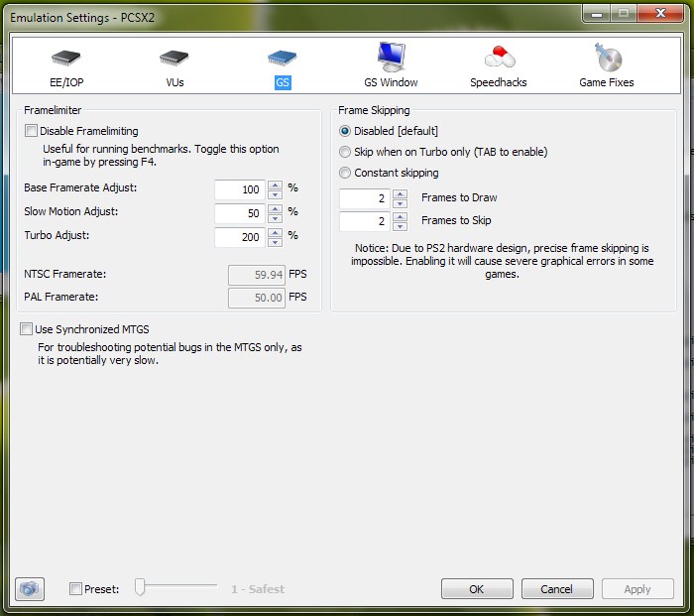Tick the Use Synchronized MTGS checkbox
694x616 pixels.
[26, 329]
